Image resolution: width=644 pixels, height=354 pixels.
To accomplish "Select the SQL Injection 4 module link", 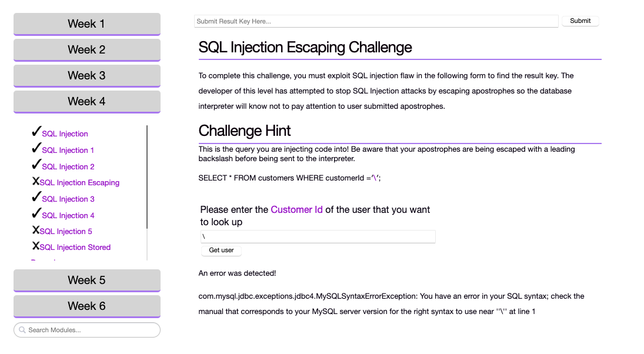I will coord(66,215).
